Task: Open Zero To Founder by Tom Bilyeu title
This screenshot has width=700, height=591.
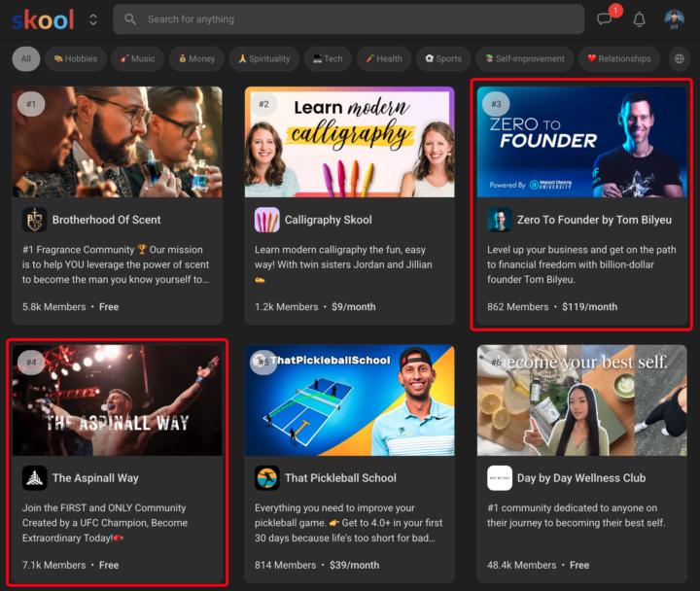Action: click(594, 220)
